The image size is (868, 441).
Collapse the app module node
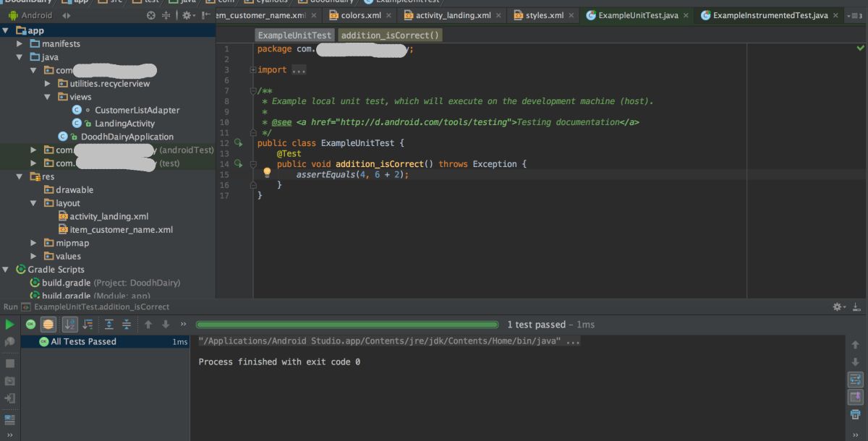[6, 30]
